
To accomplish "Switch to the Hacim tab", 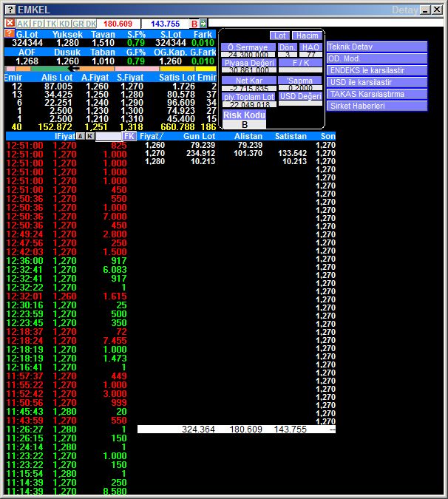I will point(307,35).
